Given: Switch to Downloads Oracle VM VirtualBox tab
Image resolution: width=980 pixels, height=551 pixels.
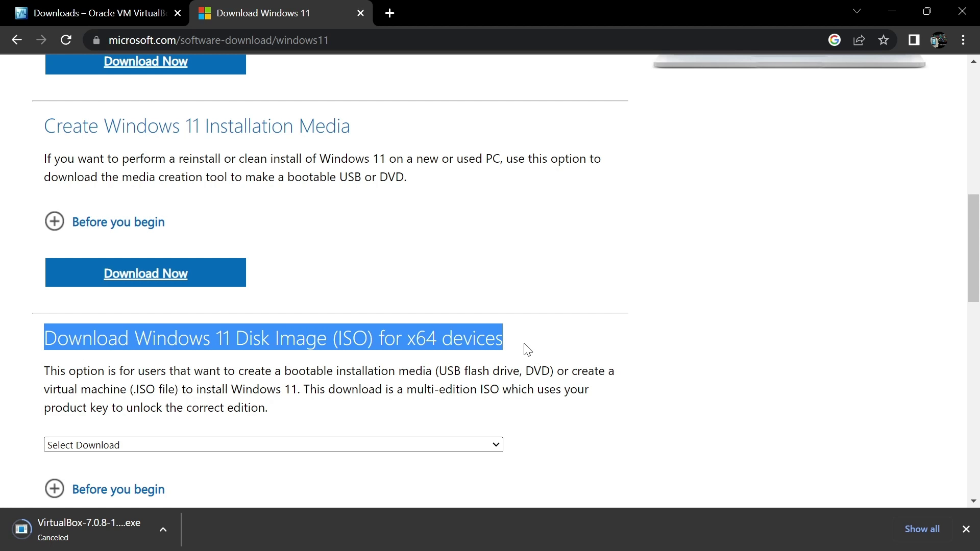Looking at the screenshot, I should [x=94, y=13].
